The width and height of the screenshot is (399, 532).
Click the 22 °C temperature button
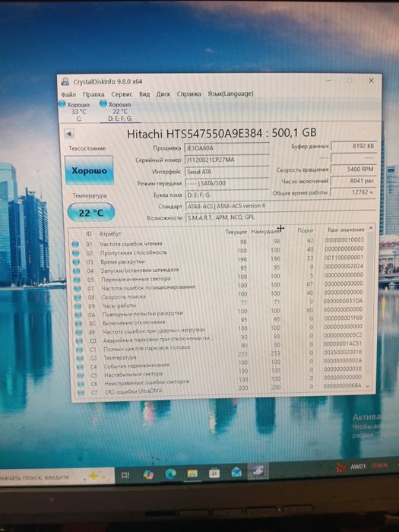91,213
